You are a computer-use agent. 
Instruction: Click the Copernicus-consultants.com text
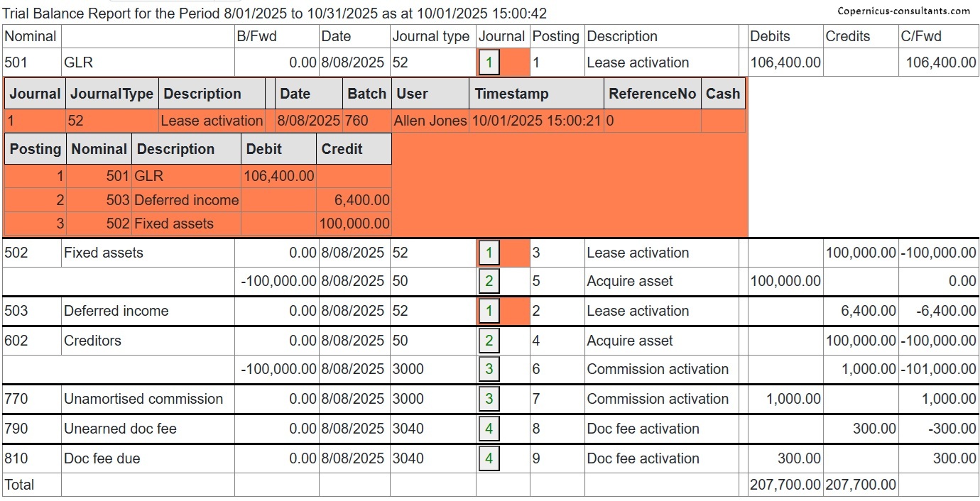[x=903, y=11]
